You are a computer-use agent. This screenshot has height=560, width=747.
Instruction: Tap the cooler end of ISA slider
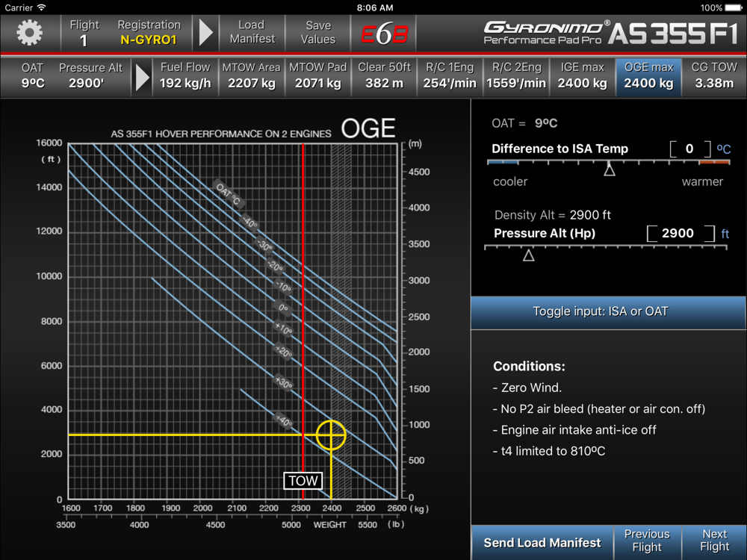[x=503, y=162]
